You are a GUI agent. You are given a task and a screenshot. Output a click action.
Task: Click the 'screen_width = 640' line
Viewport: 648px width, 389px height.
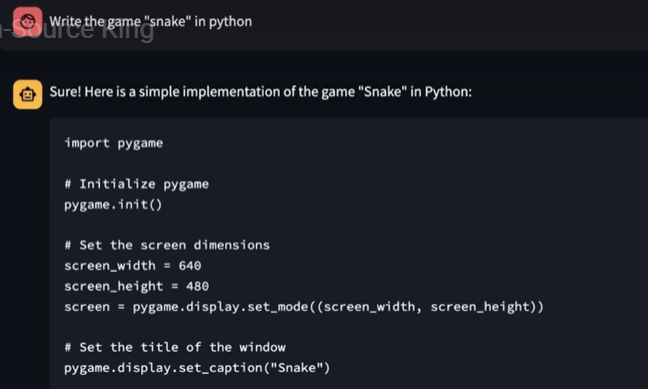pos(133,265)
